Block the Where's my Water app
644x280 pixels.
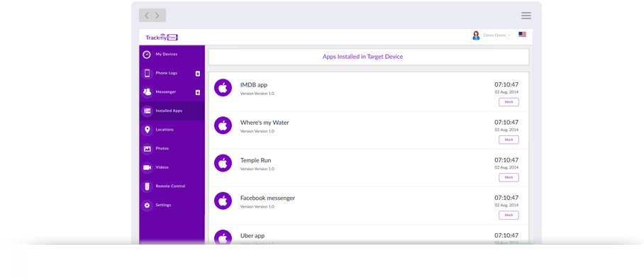(x=509, y=140)
